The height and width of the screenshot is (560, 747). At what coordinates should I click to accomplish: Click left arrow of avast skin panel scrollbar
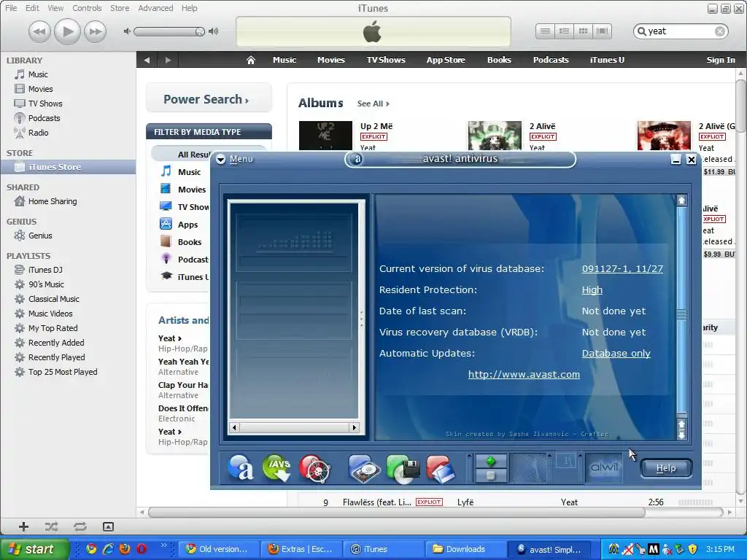tap(234, 427)
